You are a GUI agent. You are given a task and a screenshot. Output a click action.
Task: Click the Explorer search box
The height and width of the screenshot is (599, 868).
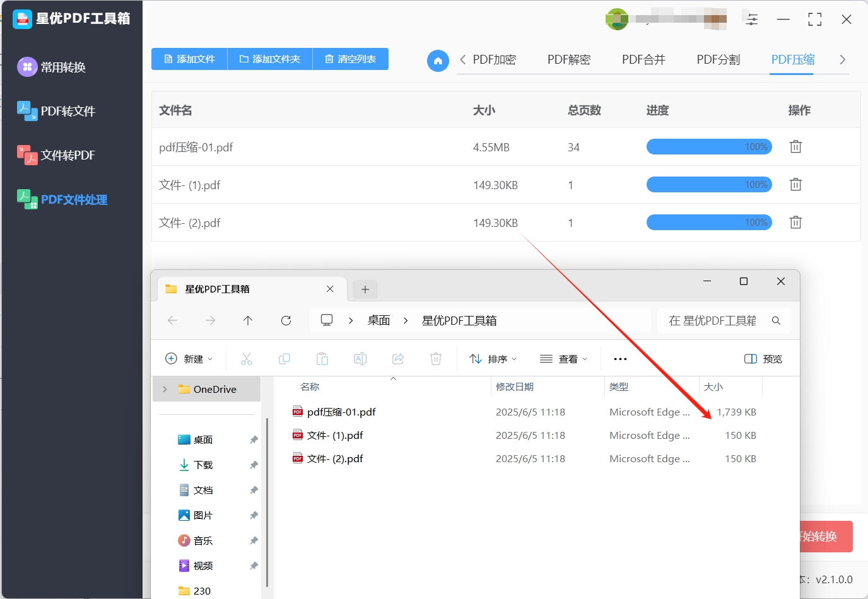tap(724, 320)
